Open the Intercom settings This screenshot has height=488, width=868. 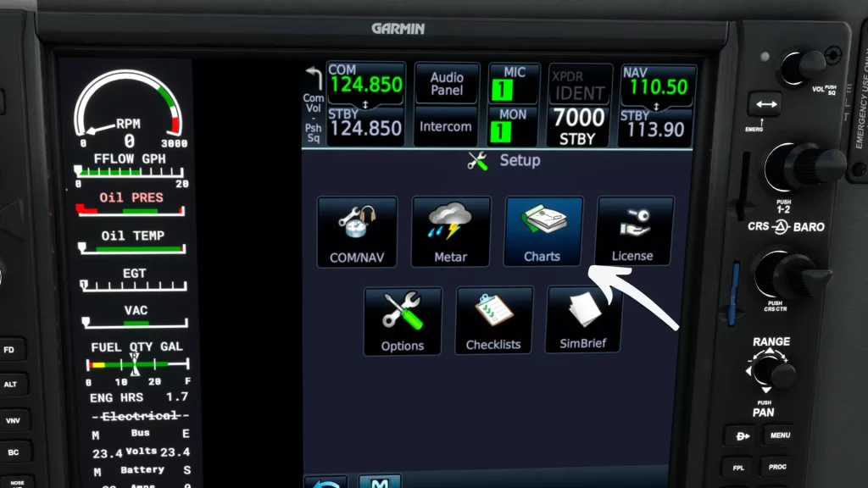pyautogui.click(x=446, y=127)
